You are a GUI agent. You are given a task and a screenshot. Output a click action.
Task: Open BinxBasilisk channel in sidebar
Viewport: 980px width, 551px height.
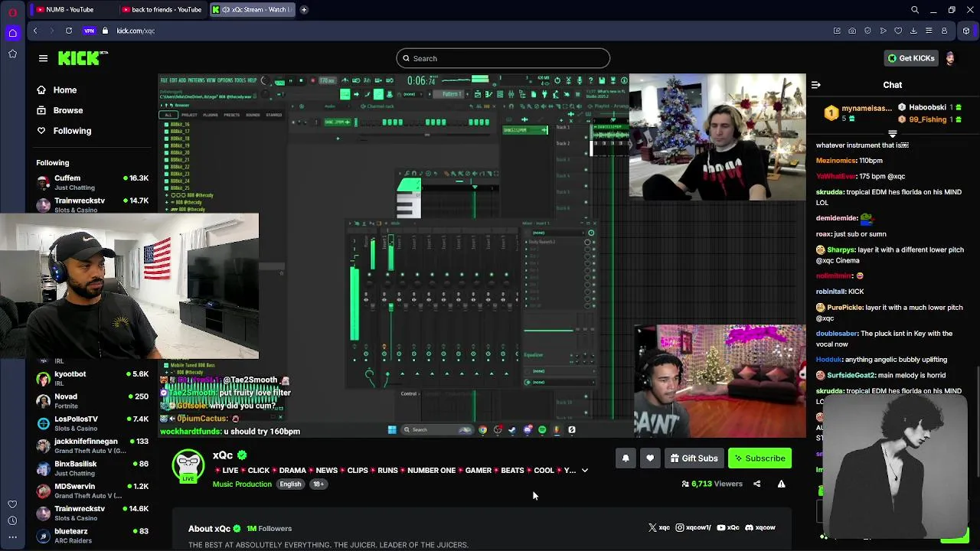click(x=92, y=468)
